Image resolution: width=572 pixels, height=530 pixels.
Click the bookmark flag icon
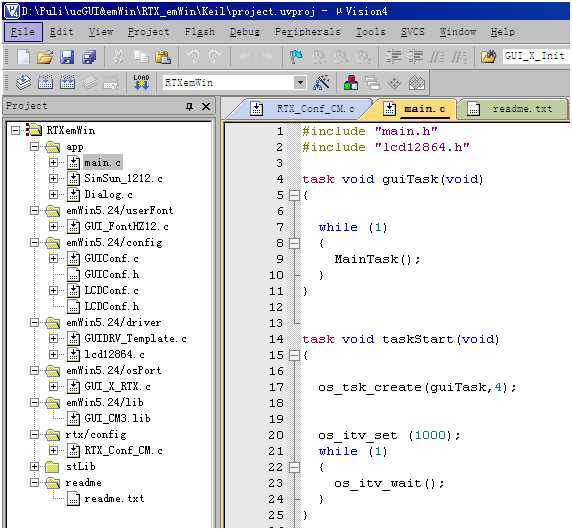point(296,57)
